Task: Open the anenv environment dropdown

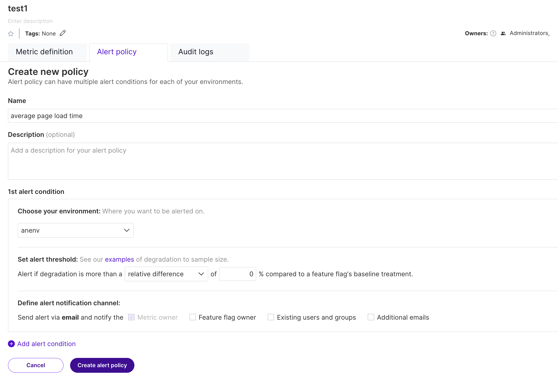Action: click(x=75, y=230)
